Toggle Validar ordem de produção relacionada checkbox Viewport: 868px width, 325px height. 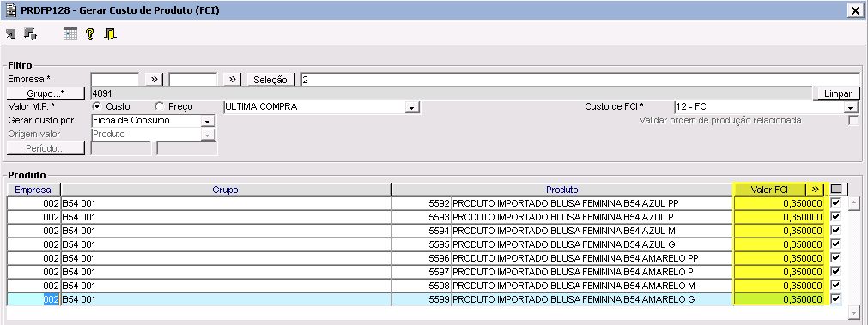pos(853,121)
